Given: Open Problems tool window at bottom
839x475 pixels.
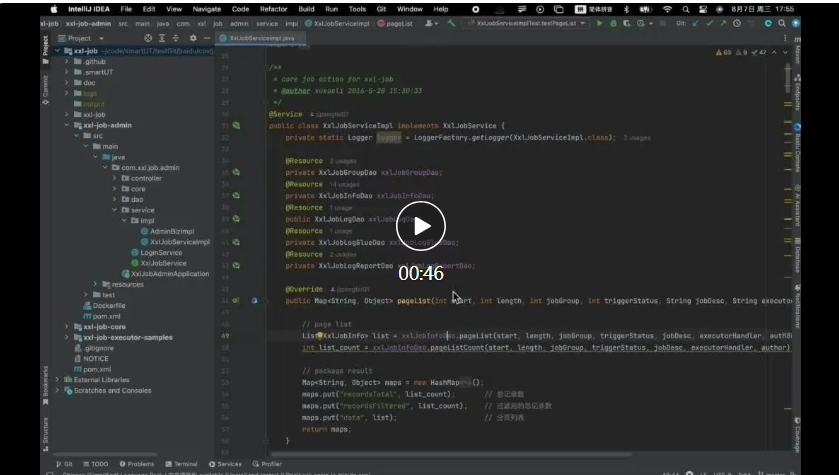Looking at the screenshot, I should tap(137, 464).
